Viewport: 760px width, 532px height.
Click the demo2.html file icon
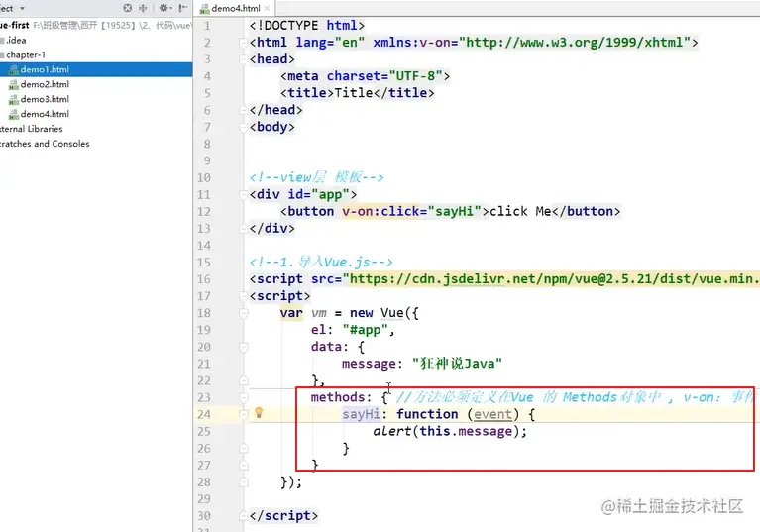14,85
